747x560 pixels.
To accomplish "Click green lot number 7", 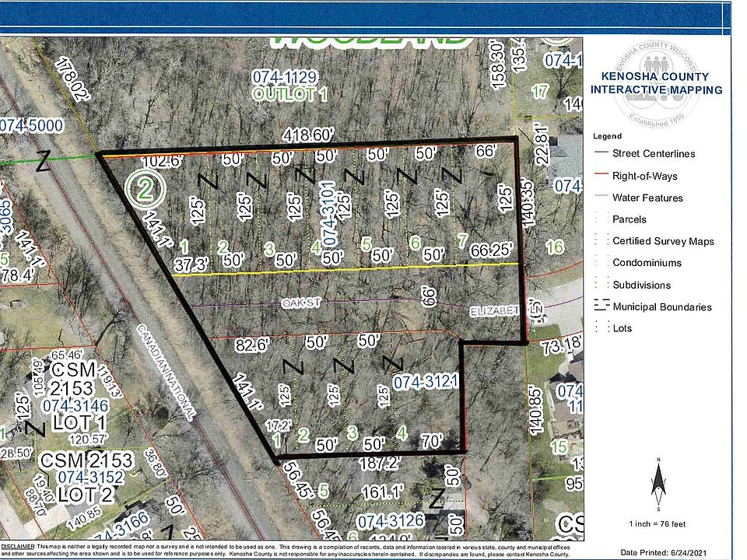I will (x=462, y=240).
